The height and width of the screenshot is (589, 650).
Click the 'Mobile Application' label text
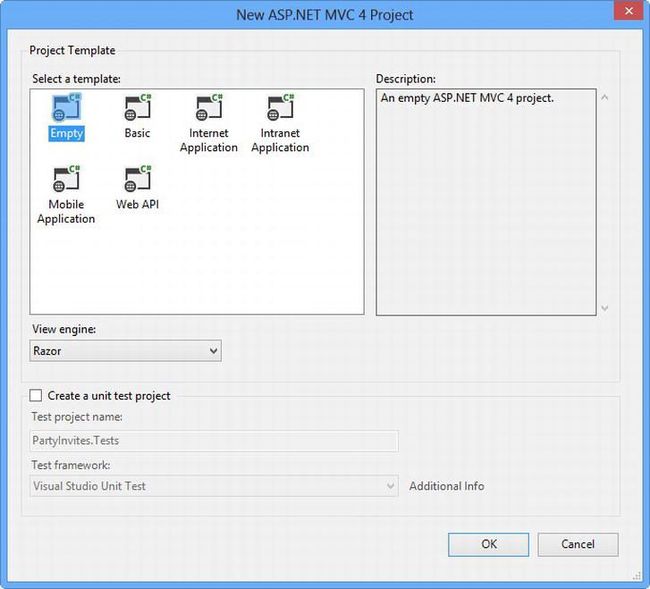(66, 211)
